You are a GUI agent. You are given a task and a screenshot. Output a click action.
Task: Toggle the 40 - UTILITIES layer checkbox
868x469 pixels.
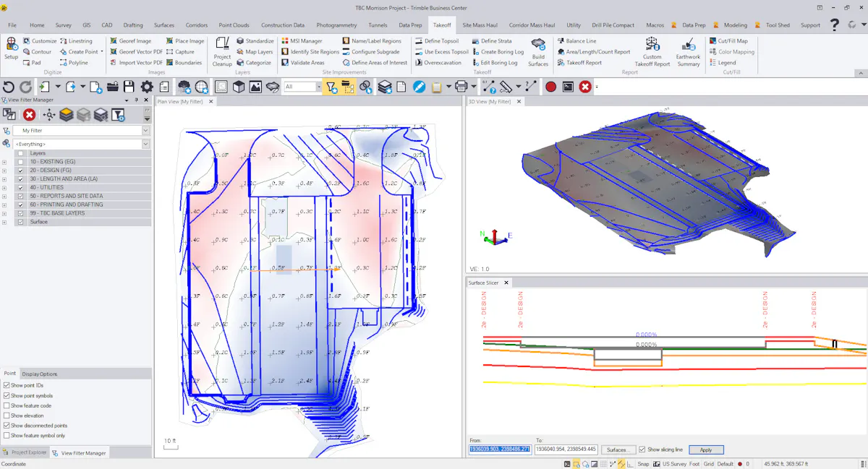[20, 187]
